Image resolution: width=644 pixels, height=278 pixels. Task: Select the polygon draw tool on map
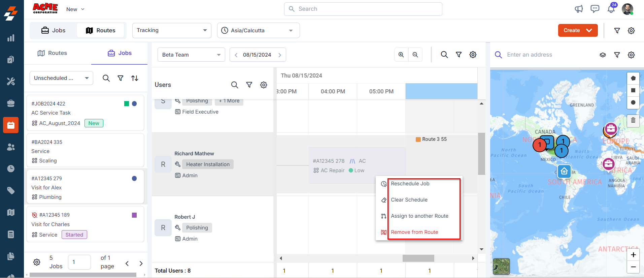(633, 78)
